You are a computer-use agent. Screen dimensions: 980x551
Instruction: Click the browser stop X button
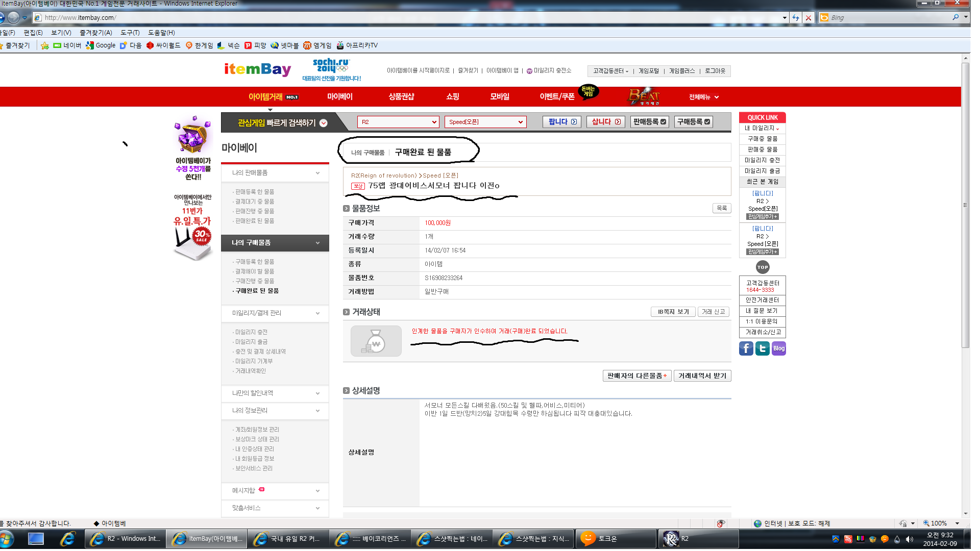pos(808,18)
